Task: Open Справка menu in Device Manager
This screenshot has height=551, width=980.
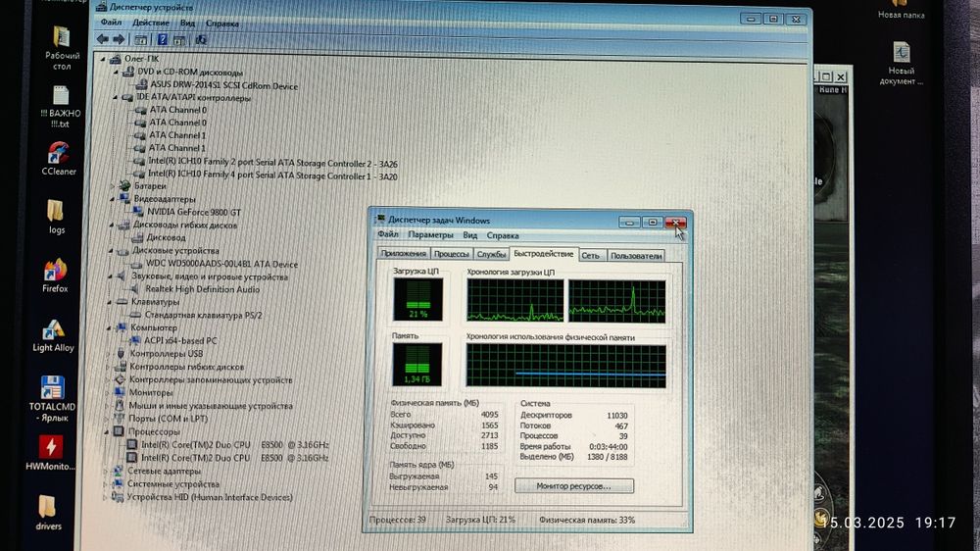Action: (221, 24)
